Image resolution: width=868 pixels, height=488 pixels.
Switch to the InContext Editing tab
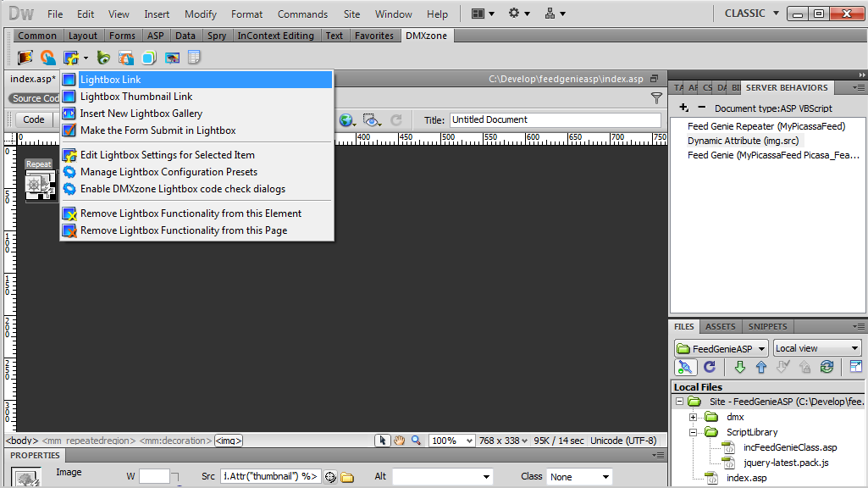point(276,36)
